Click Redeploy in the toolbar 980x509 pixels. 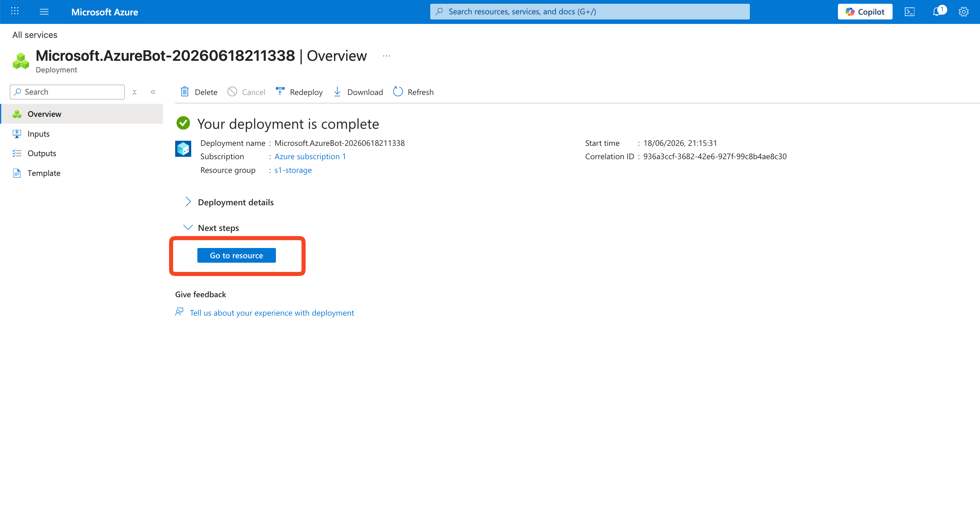[299, 92]
